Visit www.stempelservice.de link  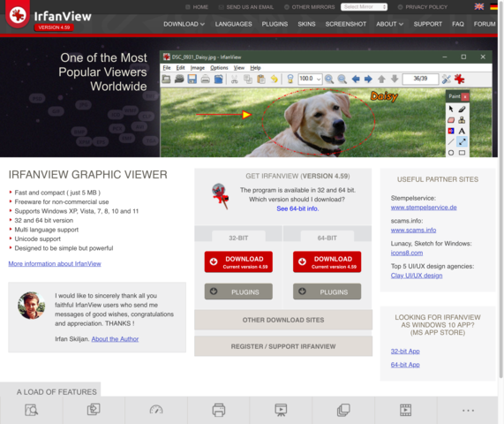point(424,208)
